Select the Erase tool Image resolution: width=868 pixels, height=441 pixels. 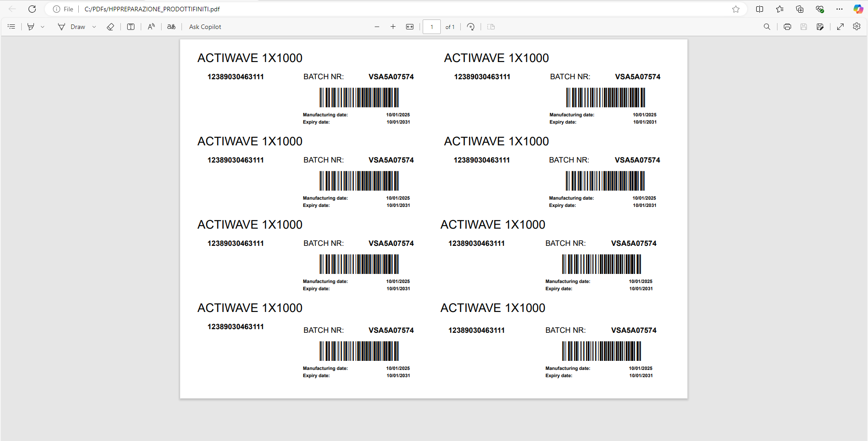point(110,27)
